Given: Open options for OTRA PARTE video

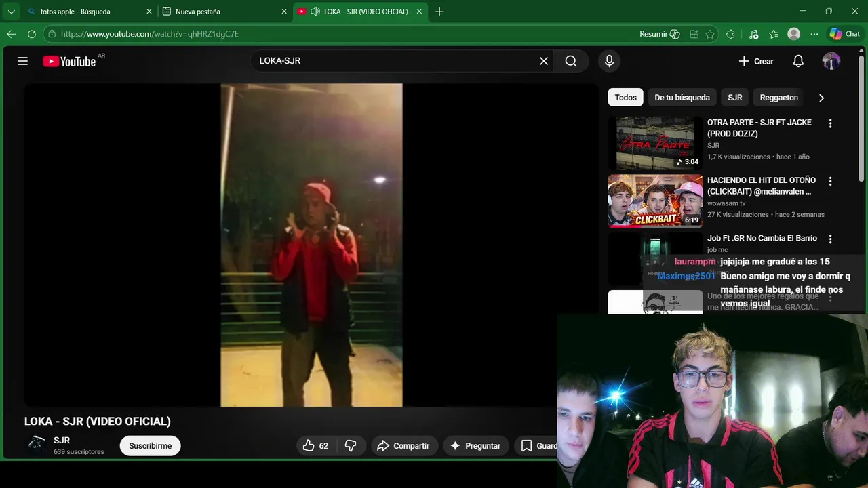Looking at the screenshot, I should (x=830, y=123).
